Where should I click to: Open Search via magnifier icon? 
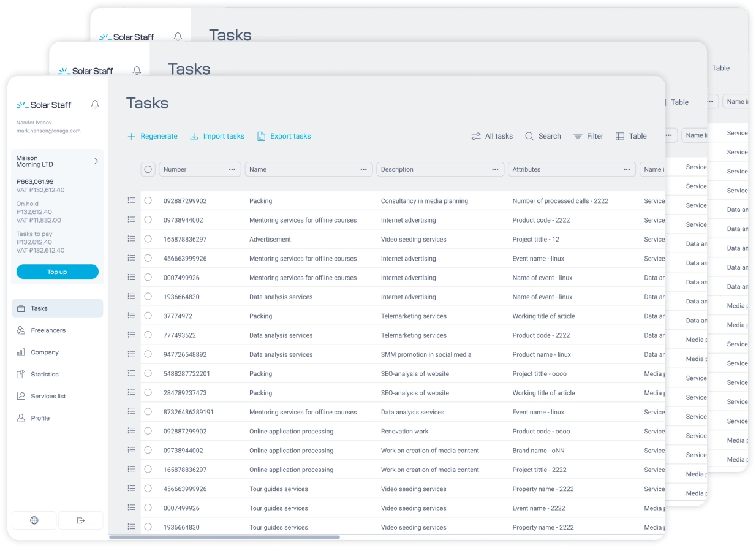pos(529,136)
